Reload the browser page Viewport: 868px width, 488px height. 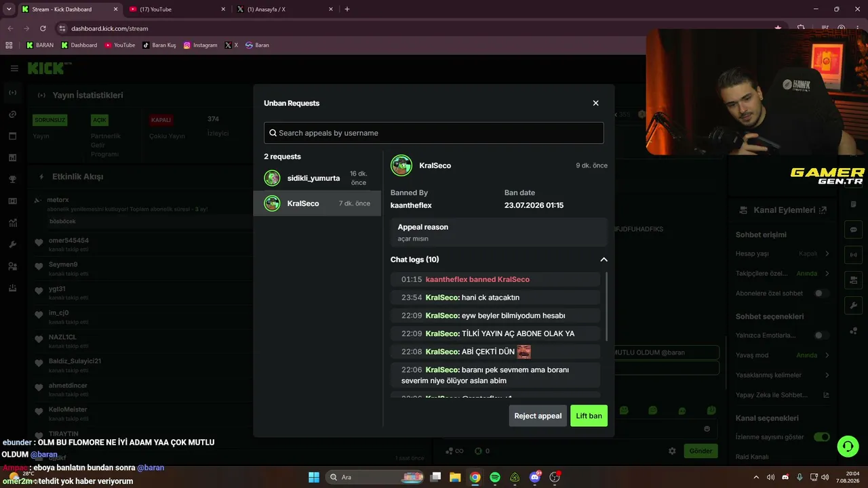click(43, 28)
